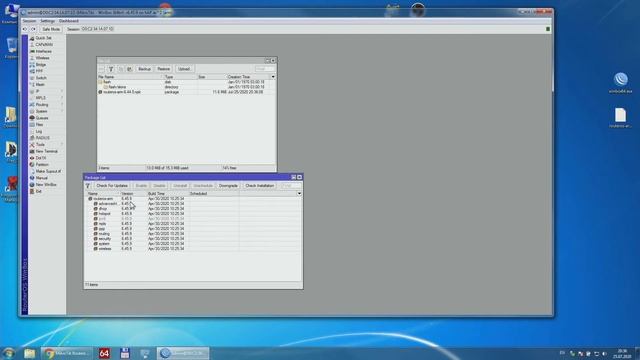Open New Terminal from the sidebar
The width and height of the screenshot is (640, 360).
click(46, 151)
